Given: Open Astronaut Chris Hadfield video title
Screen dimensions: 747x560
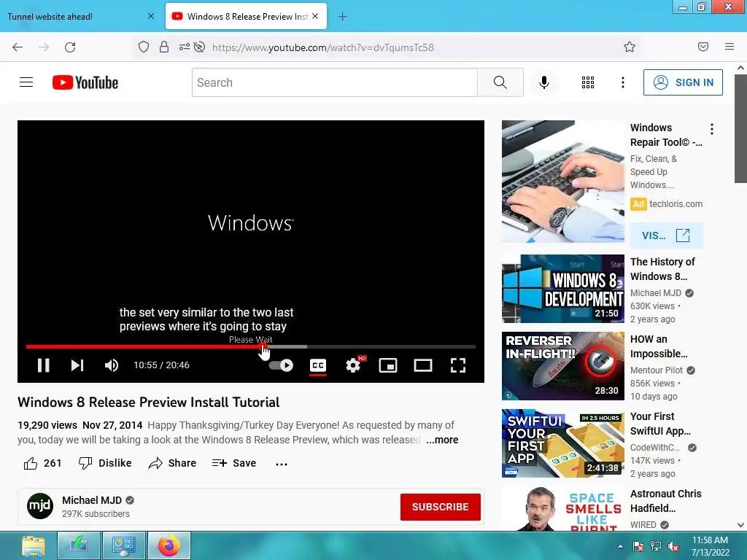Looking at the screenshot, I should (665, 501).
